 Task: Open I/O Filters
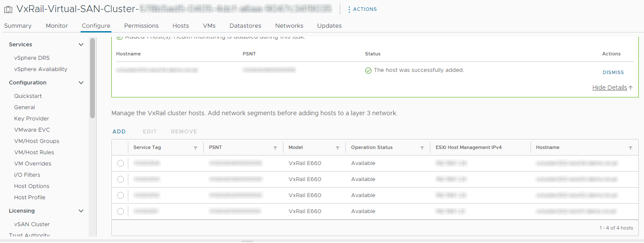point(27,175)
